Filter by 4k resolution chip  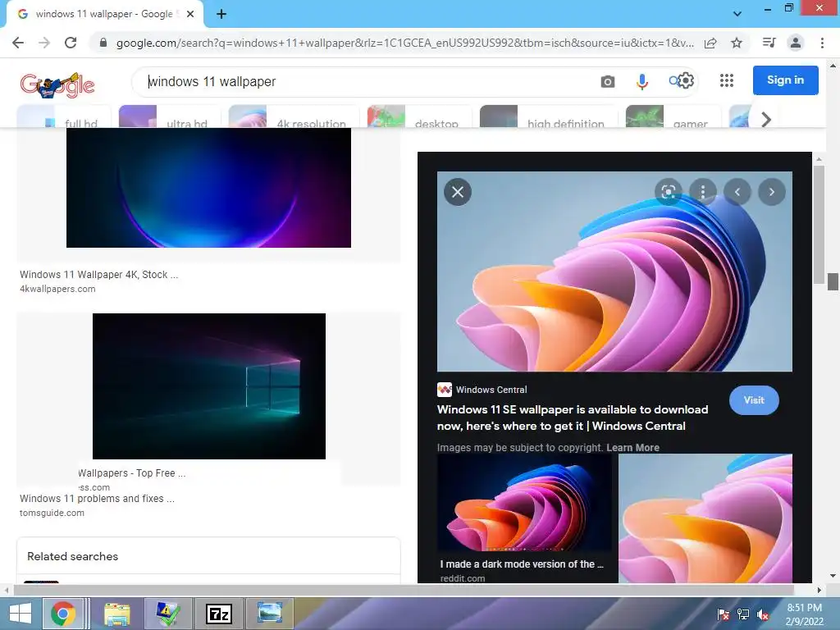293,116
